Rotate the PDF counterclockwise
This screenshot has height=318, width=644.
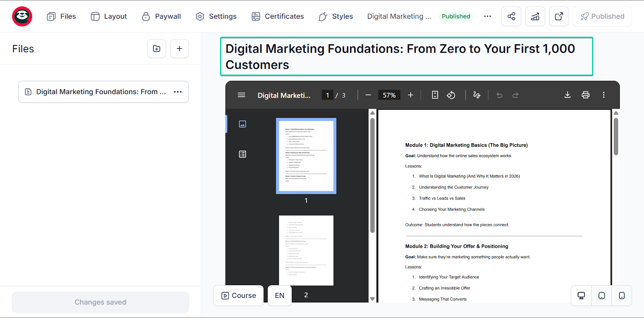[451, 95]
